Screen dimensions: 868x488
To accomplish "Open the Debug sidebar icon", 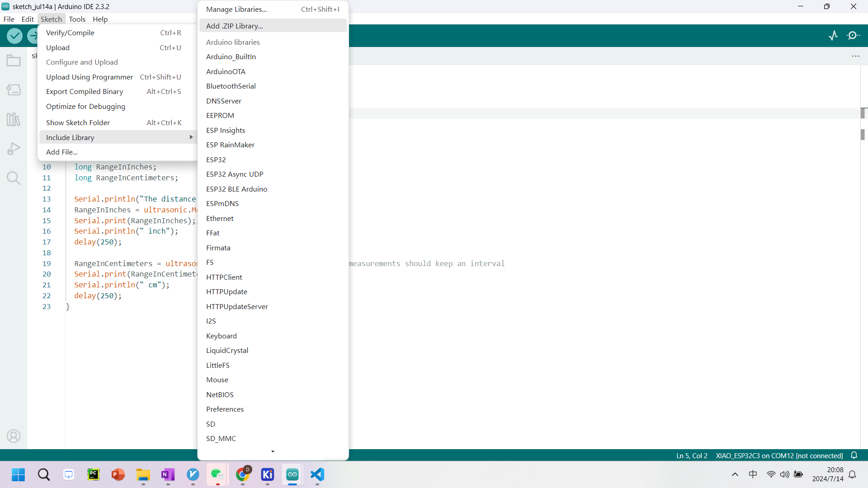I will pos(14,149).
